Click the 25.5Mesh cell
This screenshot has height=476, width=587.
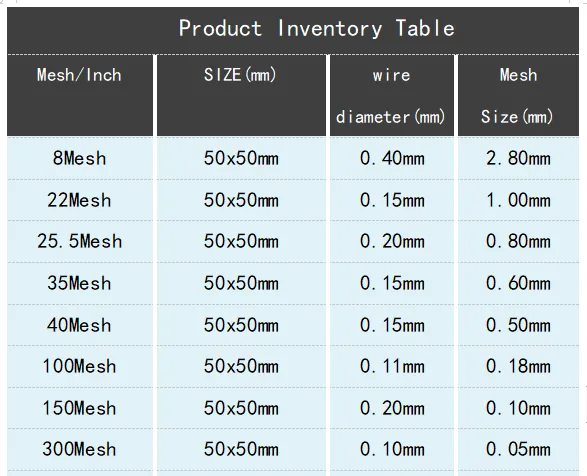(x=79, y=241)
